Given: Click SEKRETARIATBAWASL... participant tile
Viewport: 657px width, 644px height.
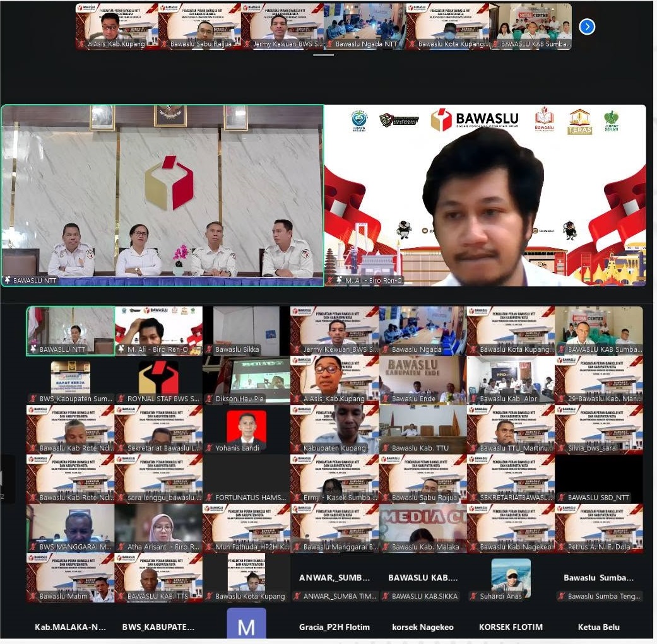Looking at the screenshot, I should point(511,479).
